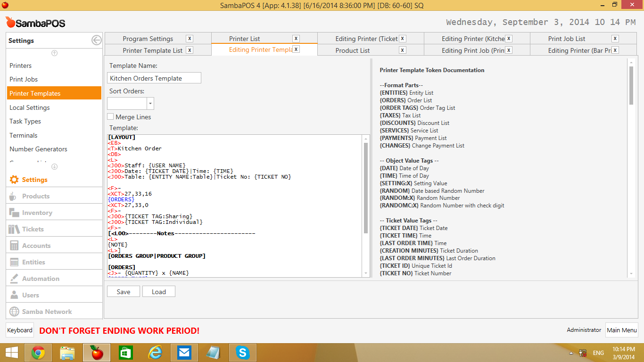Screen dimensions: 644x362
Task: Close the Program Settings tab
Action: (x=190, y=39)
